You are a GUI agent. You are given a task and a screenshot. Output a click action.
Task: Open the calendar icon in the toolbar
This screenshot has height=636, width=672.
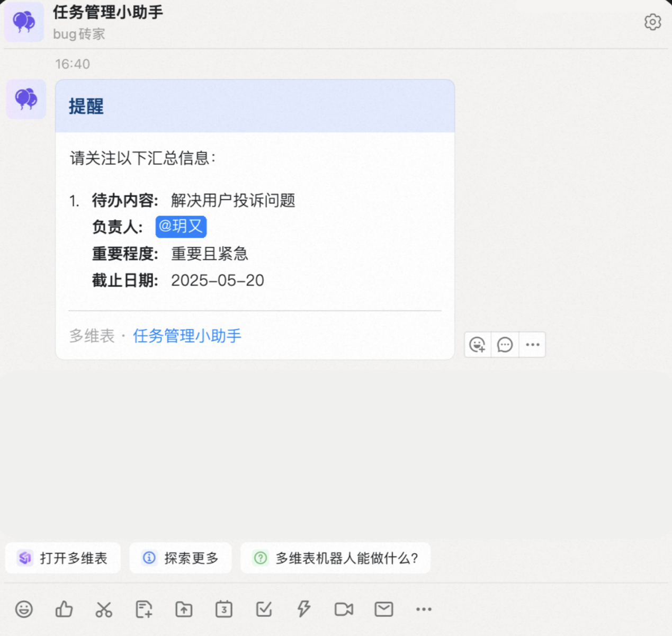point(224,610)
